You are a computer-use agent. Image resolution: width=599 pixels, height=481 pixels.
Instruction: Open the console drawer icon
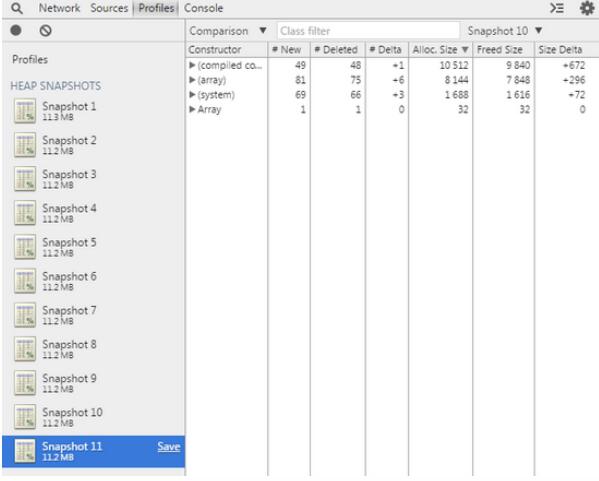click(557, 8)
